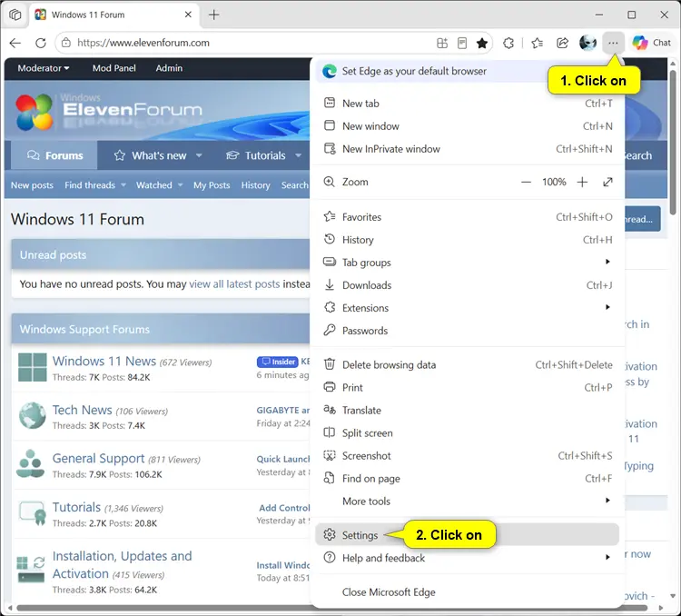Open Copilot Chat in the toolbar
The height and width of the screenshot is (616, 681).
[x=651, y=43]
